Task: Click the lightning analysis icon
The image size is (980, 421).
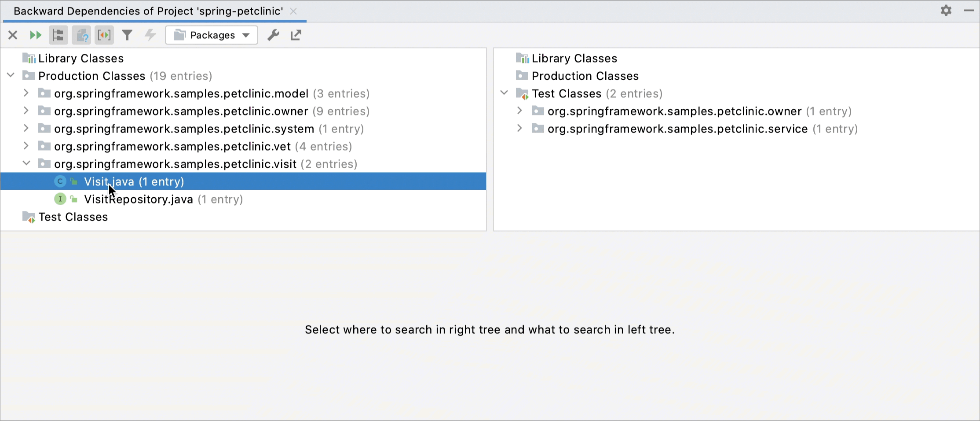Action: click(150, 35)
